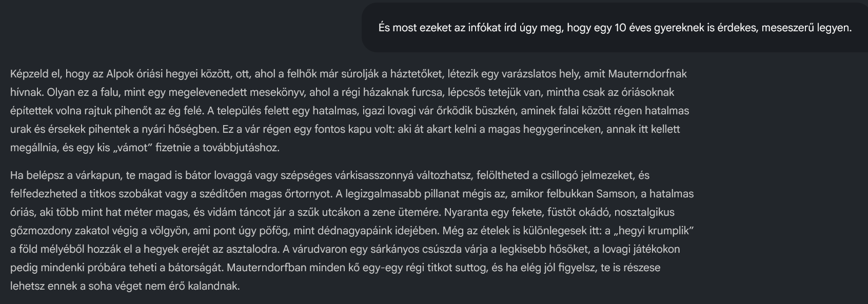Click the word "várkapun" in second paragraph
Image resolution: width=868 pixels, height=304 pixels.
(98, 175)
